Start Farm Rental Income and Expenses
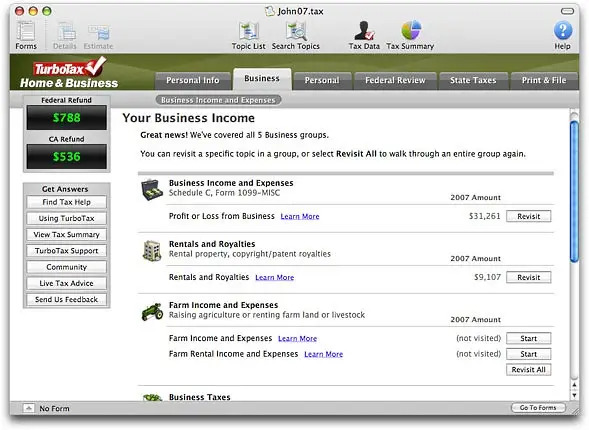 tap(529, 354)
